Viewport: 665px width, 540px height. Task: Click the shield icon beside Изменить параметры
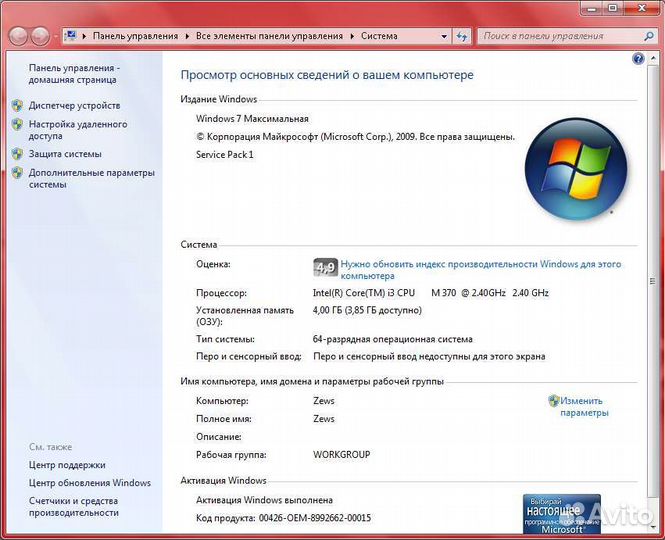click(553, 401)
